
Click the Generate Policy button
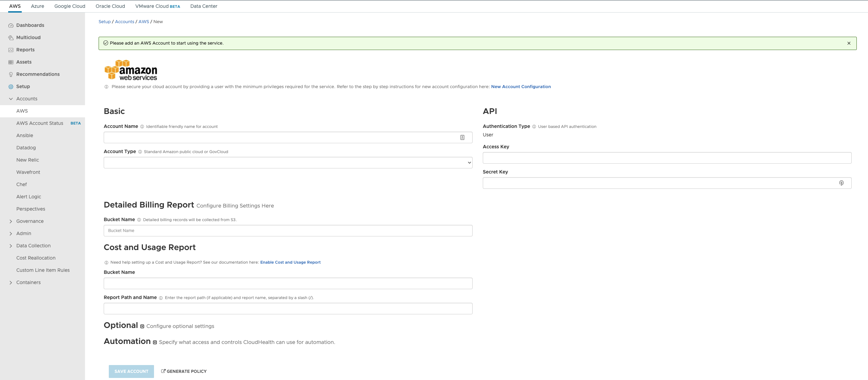184,371
